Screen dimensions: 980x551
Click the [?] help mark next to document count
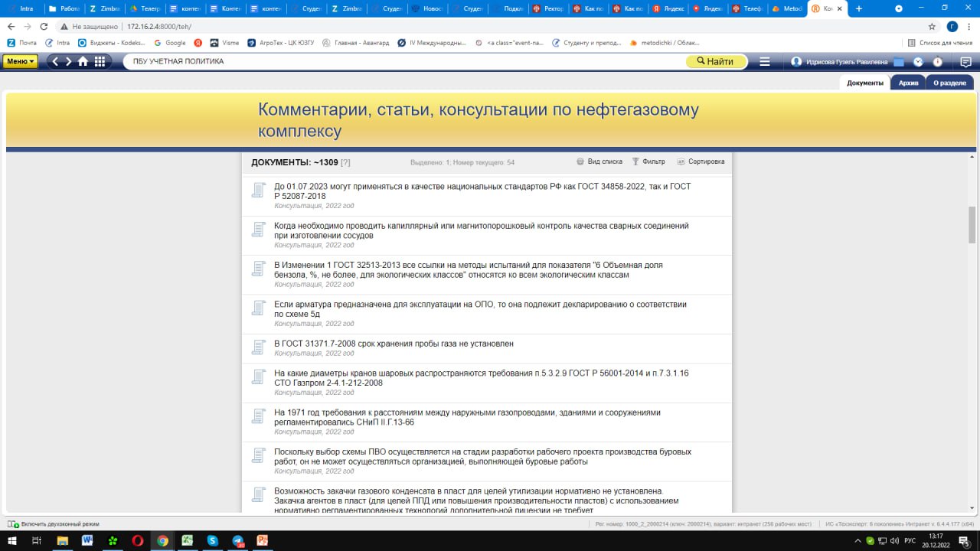(x=345, y=162)
